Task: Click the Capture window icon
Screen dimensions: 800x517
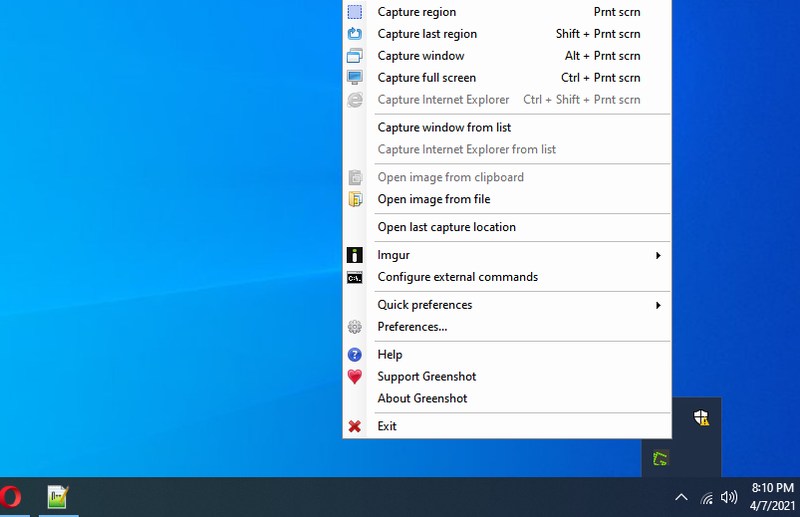Action: point(355,56)
